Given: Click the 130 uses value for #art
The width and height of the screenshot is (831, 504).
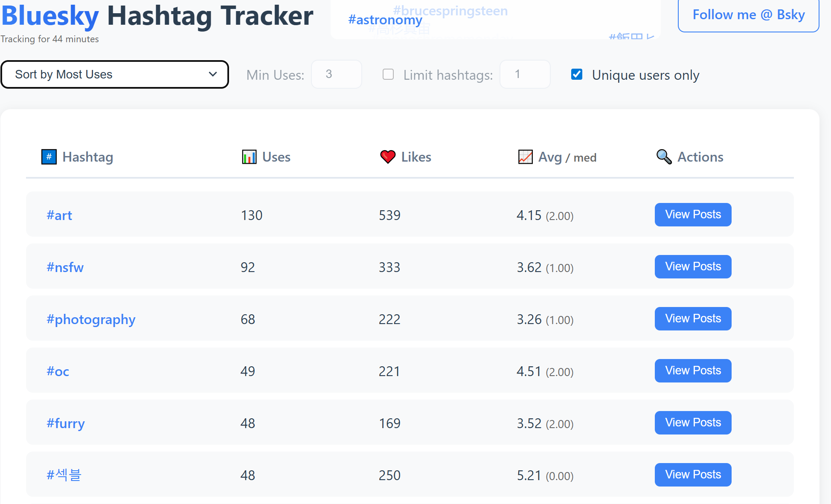Looking at the screenshot, I should pyautogui.click(x=252, y=215).
